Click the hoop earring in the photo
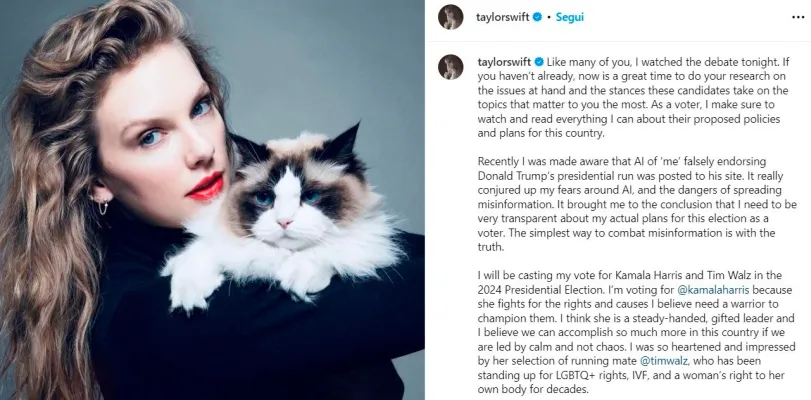The height and width of the screenshot is (400, 811). pyautogui.click(x=102, y=205)
